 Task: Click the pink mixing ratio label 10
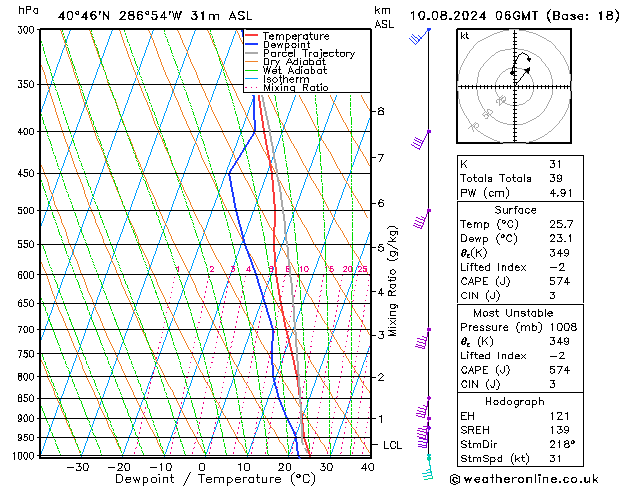pos(304,269)
